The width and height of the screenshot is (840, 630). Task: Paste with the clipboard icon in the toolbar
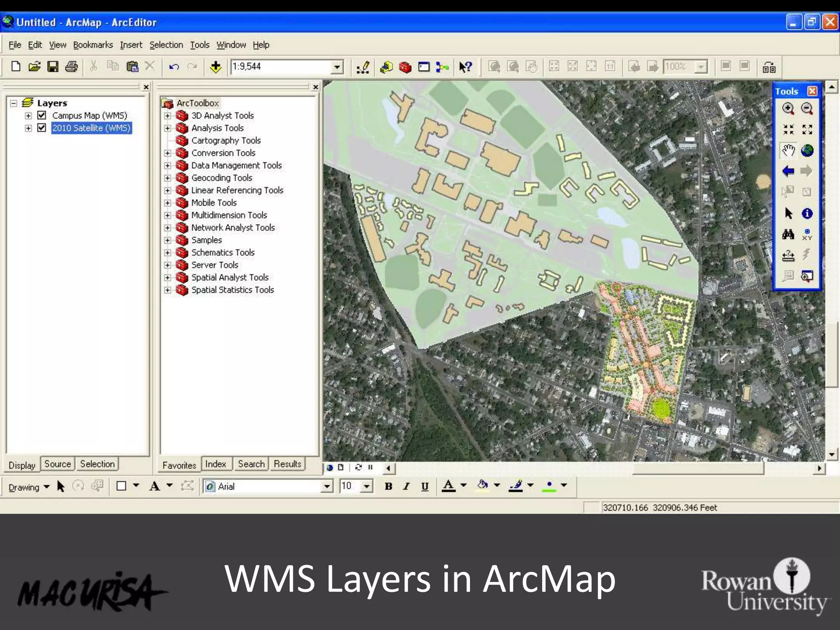point(132,66)
